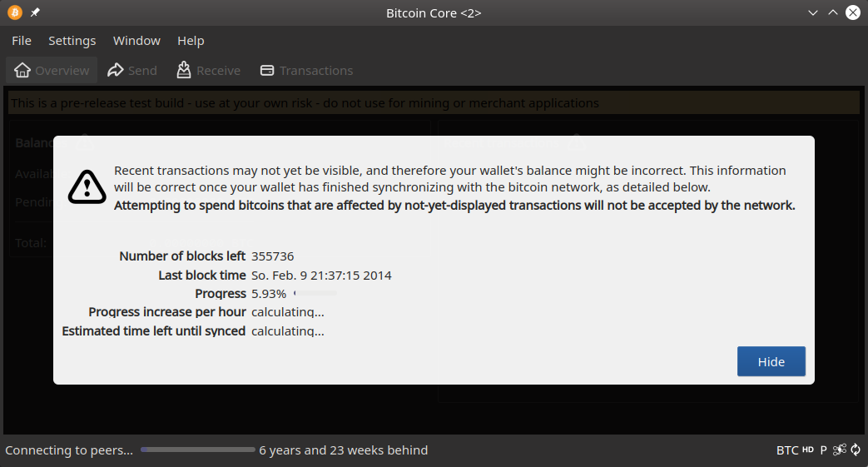Click the '6 years and 23 weeks behind' text
The height and width of the screenshot is (467, 868).
click(x=343, y=450)
